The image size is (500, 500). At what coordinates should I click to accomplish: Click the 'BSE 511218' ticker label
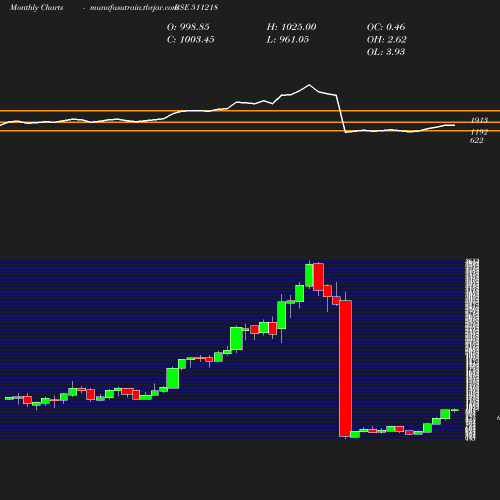pos(196,7)
